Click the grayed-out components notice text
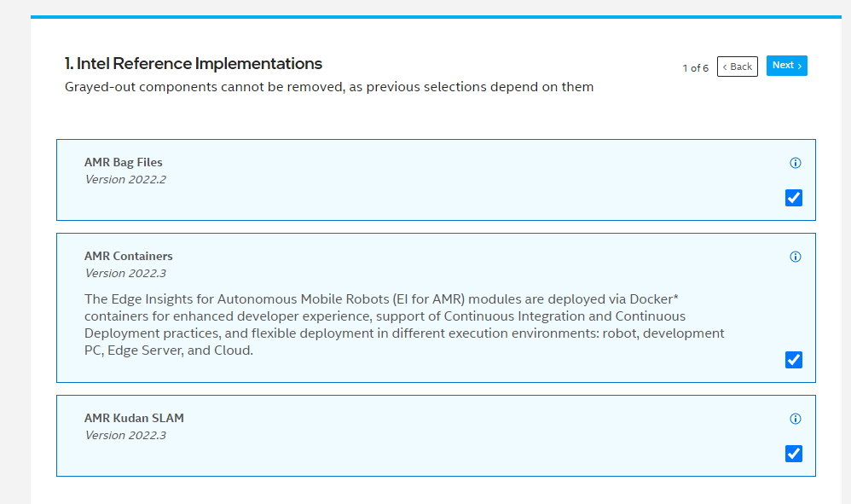Image resolution: width=851 pixels, height=504 pixels. click(x=329, y=87)
